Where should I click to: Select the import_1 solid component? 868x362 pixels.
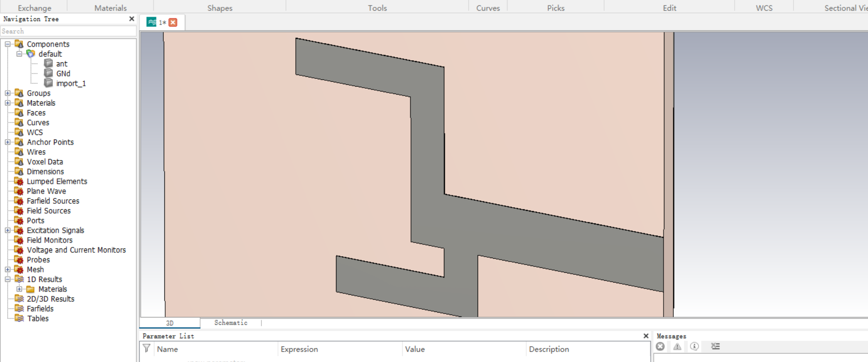coord(71,83)
